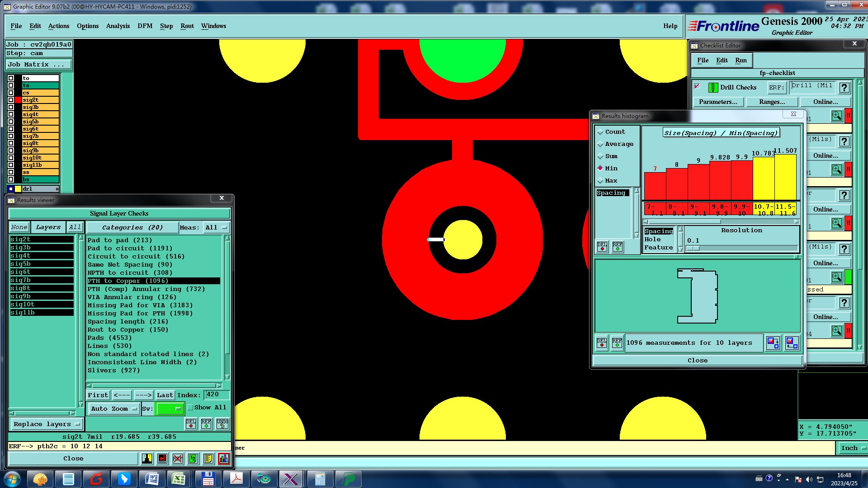
Task: Select the Max radio option in histogram
Action: [x=600, y=181]
